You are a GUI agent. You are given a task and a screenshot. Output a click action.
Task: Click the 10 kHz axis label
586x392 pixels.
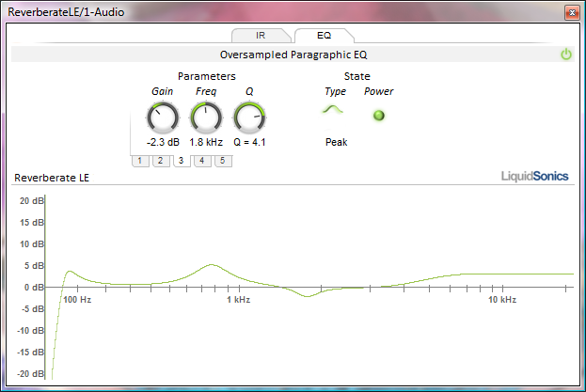point(502,300)
